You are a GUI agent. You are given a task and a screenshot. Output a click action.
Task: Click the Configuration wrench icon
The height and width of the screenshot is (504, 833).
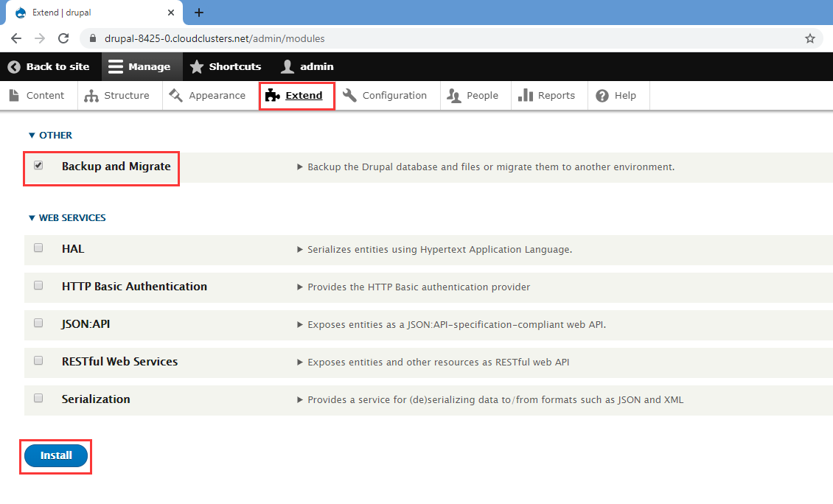click(x=350, y=96)
